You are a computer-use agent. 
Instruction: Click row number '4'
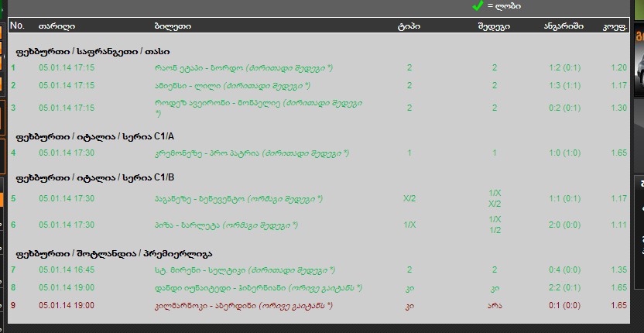coord(13,153)
